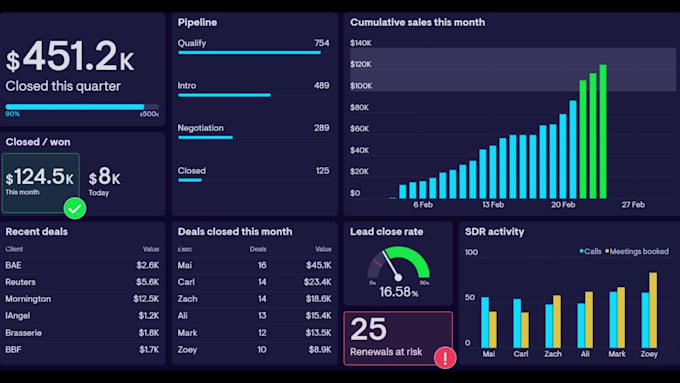Click the BBF client row
The image size is (680, 383).
(x=82, y=350)
